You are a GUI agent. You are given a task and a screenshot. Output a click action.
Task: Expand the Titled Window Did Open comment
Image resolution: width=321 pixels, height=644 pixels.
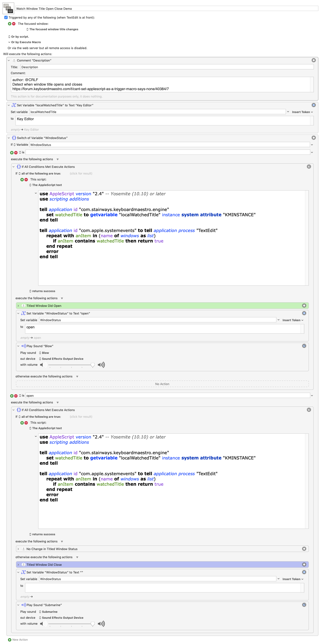click(x=18, y=305)
